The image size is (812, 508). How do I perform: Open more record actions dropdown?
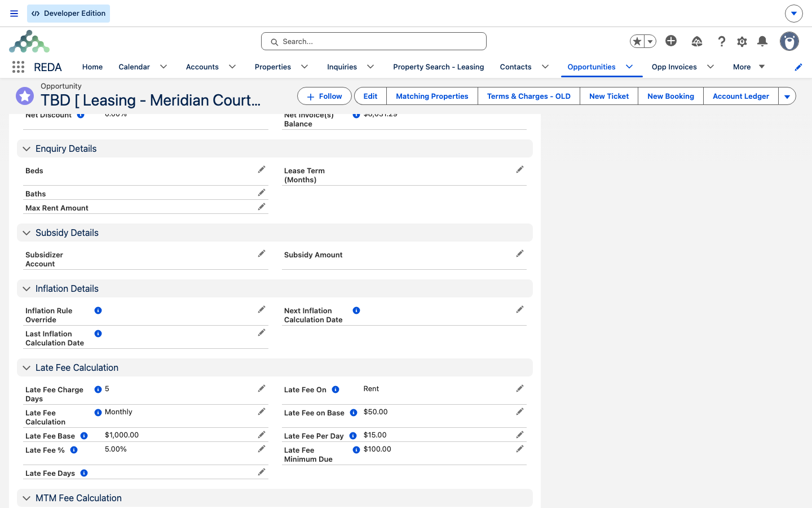[x=787, y=97]
